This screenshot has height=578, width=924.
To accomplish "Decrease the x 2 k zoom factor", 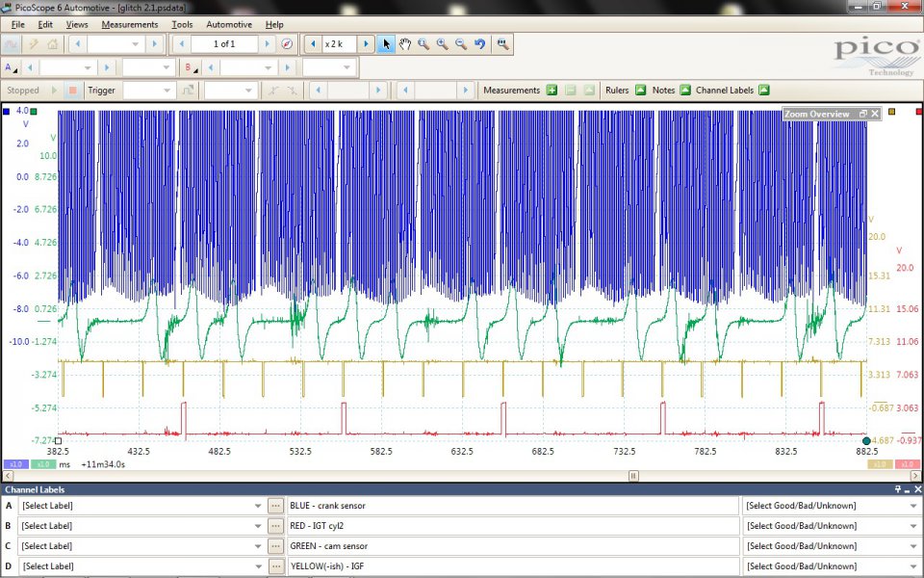I will pyautogui.click(x=312, y=44).
